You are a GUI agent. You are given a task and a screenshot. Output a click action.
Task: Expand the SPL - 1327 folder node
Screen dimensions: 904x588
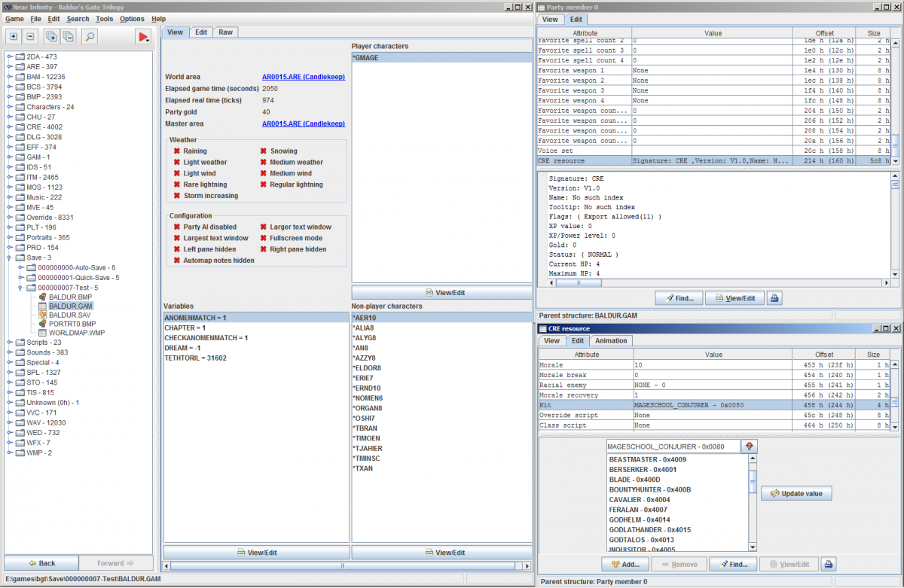tap(9, 373)
